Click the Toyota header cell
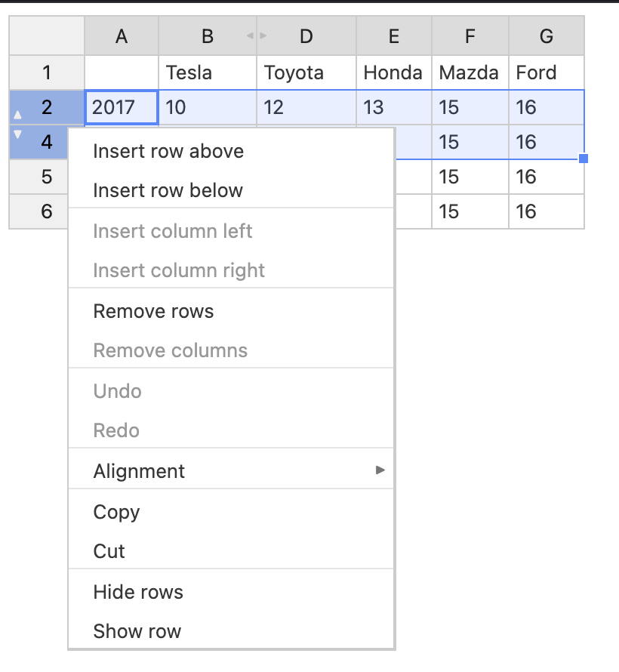 306,72
